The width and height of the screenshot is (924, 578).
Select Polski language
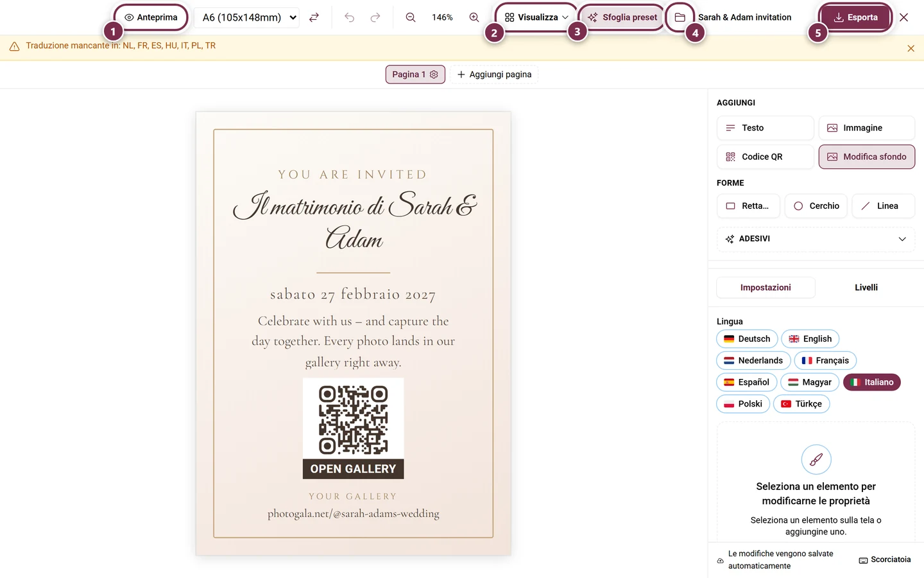(743, 404)
